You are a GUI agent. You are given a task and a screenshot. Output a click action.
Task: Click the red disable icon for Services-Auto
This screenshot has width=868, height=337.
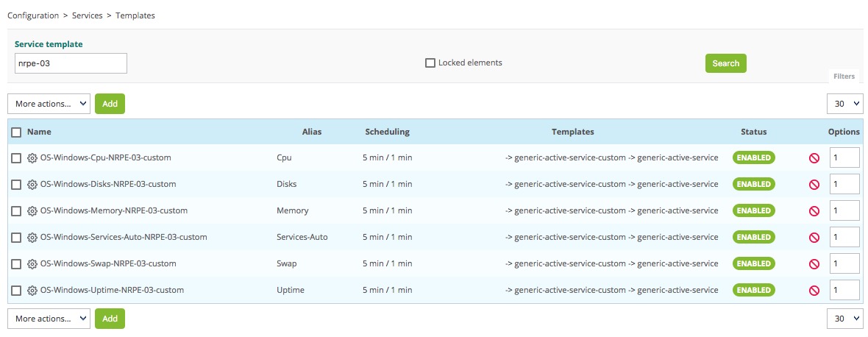814,237
